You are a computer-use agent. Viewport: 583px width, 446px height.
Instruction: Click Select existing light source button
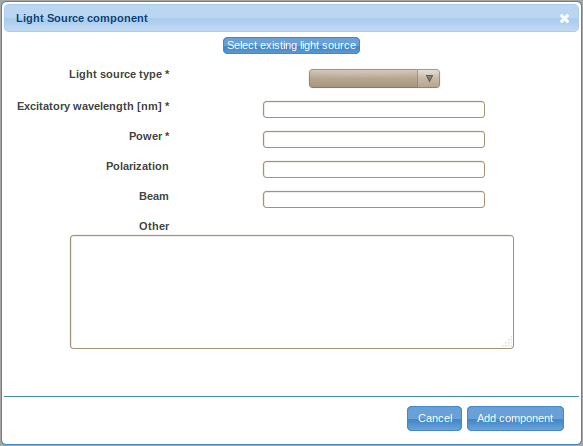click(292, 45)
